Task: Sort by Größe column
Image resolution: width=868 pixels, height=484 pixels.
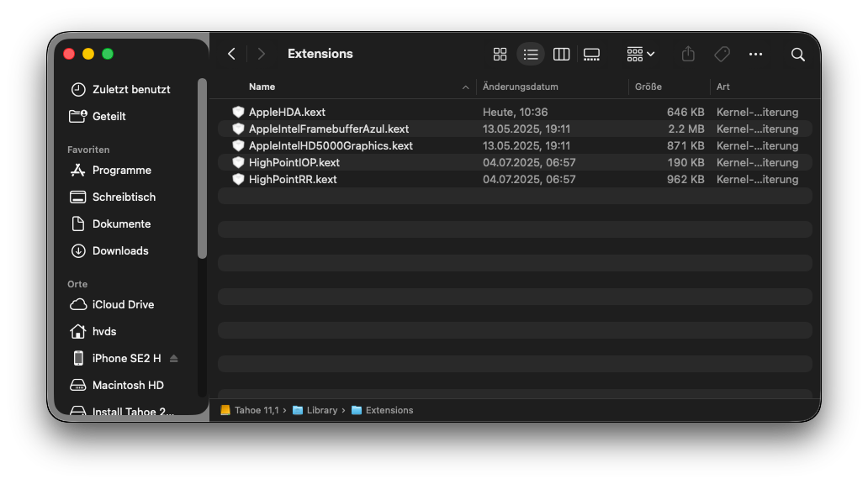Action: (x=648, y=87)
